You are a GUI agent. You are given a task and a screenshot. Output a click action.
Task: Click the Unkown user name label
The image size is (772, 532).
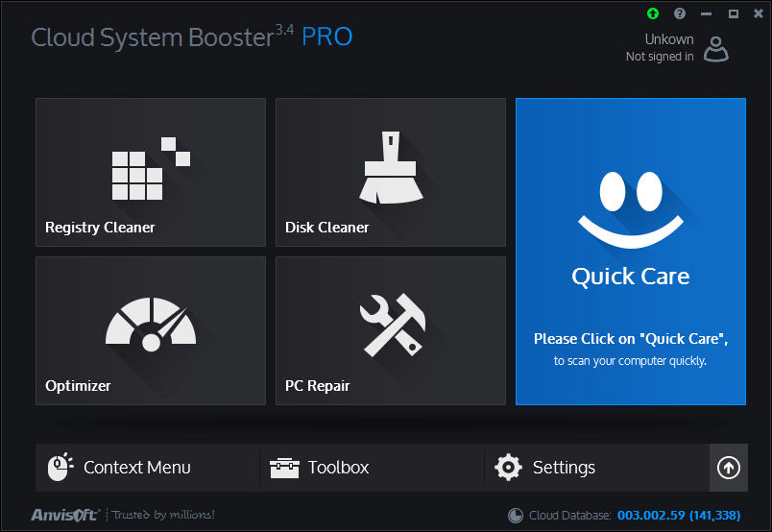[x=669, y=39]
